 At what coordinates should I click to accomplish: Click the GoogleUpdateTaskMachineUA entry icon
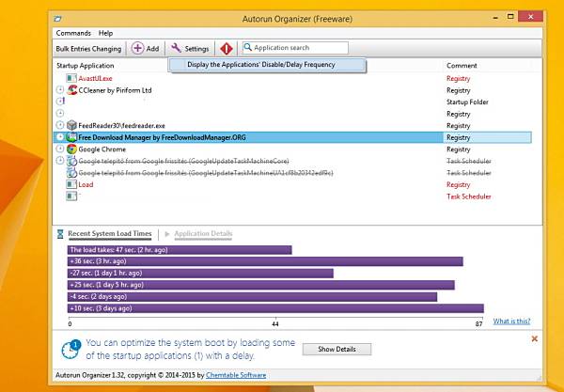[x=72, y=173]
